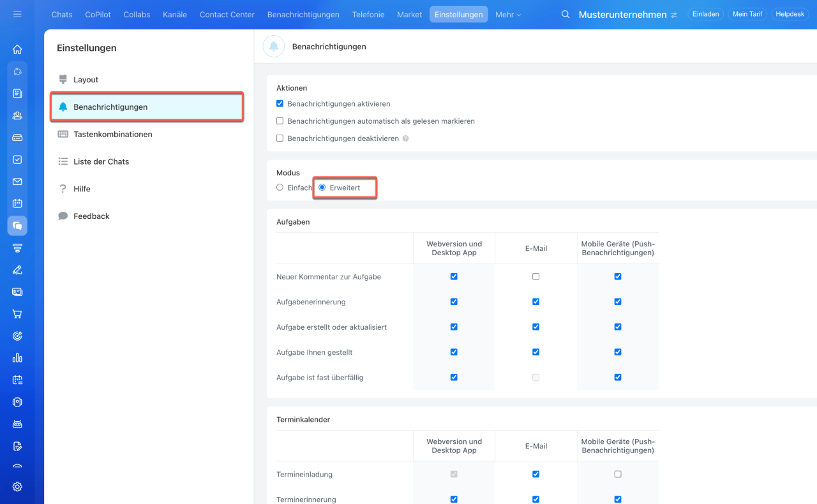Expand the Mehr dropdown in top navigation
The height and width of the screenshot is (504, 817).
tap(508, 14)
